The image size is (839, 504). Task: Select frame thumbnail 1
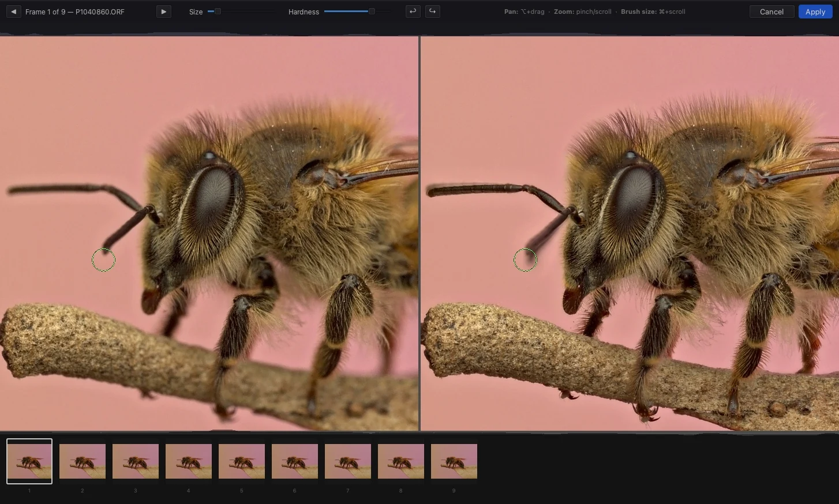click(x=29, y=461)
